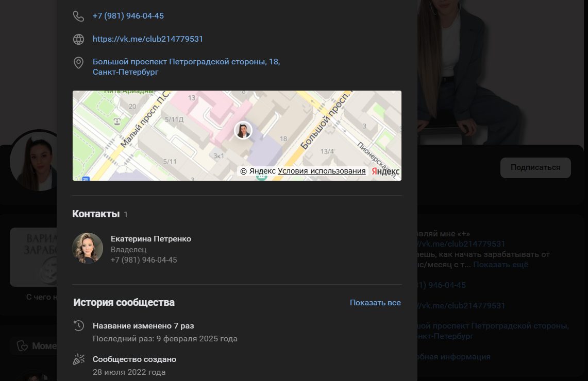This screenshot has height=381, width=588.
Task: Click the globe icon beside the vk.me link
Action: [x=78, y=39]
